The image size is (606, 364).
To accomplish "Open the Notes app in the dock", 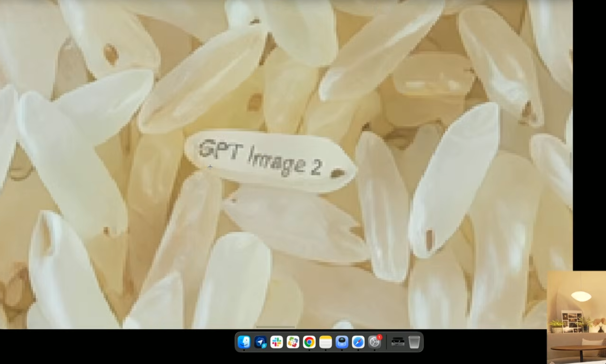I will [325, 342].
